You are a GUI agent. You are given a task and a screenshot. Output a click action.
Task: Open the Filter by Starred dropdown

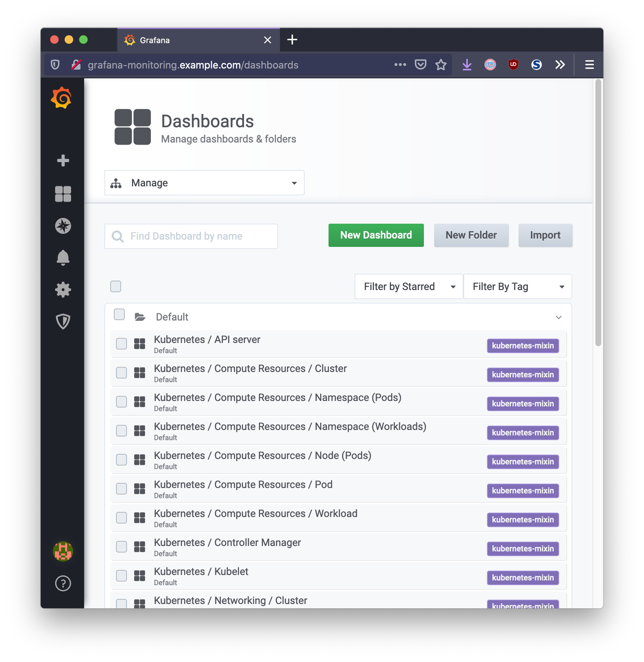[x=409, y=287]
